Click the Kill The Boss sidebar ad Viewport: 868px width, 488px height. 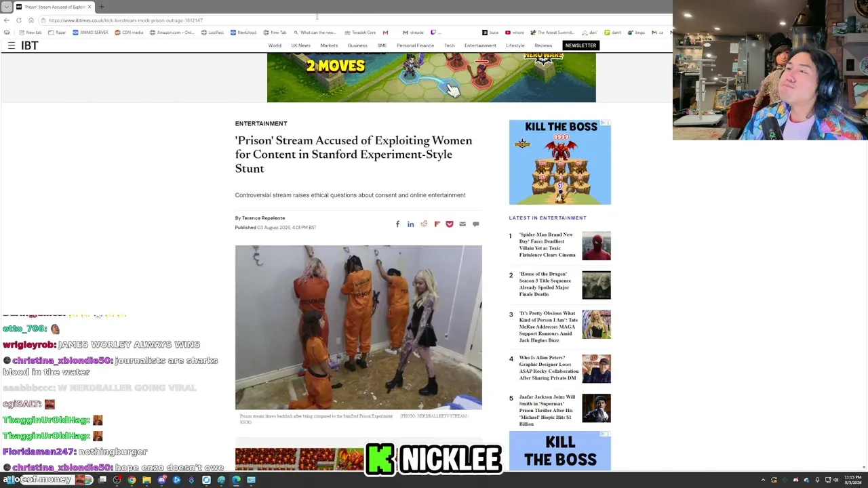point(560,162)
